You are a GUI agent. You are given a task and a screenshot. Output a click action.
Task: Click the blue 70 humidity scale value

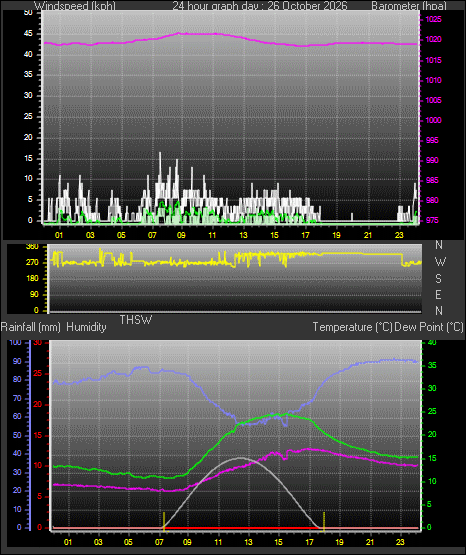17,399
